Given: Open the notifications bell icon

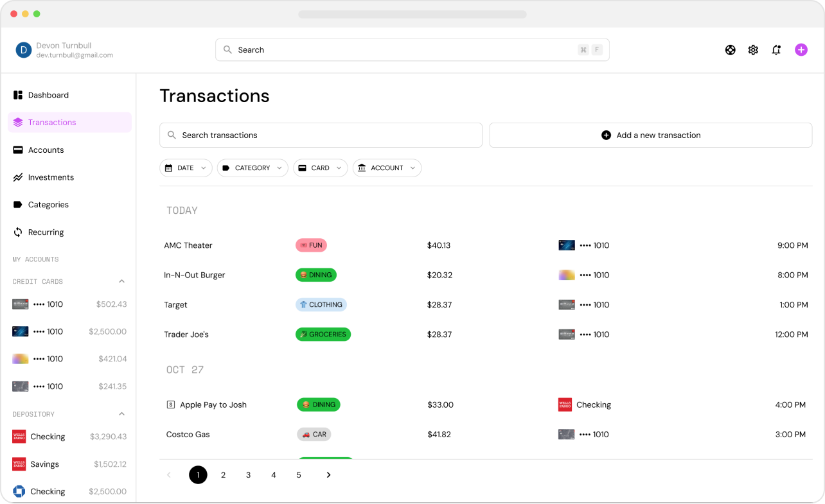Looking at the screenshot, I should (776, 50).
